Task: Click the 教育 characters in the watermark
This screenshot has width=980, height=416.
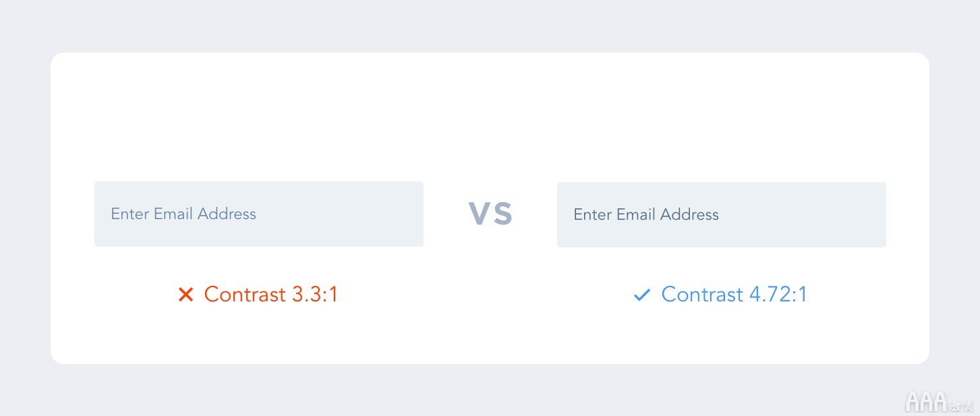Action: pos(961,405)
